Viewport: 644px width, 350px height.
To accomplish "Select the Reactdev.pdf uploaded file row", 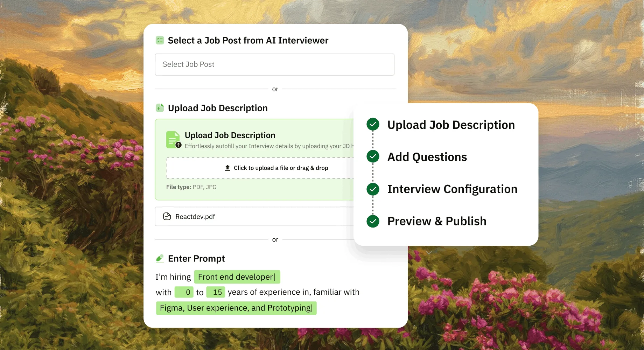I will (254, 216).
